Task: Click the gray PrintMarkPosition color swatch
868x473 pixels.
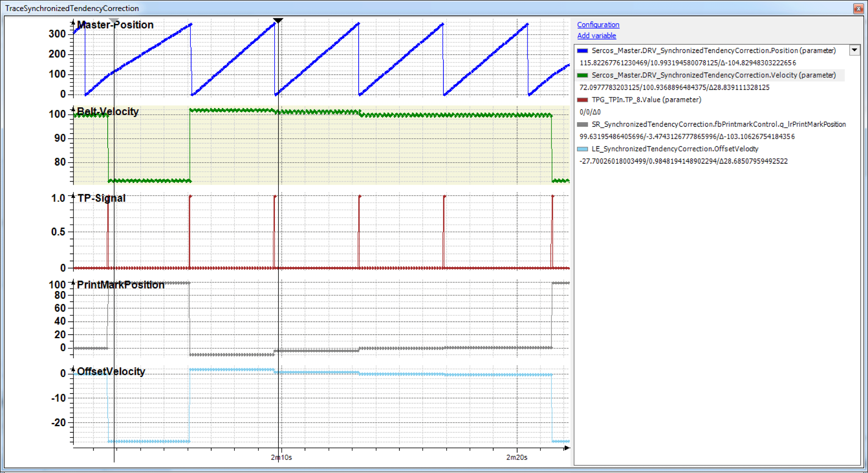Action: (x=583, y=125)
